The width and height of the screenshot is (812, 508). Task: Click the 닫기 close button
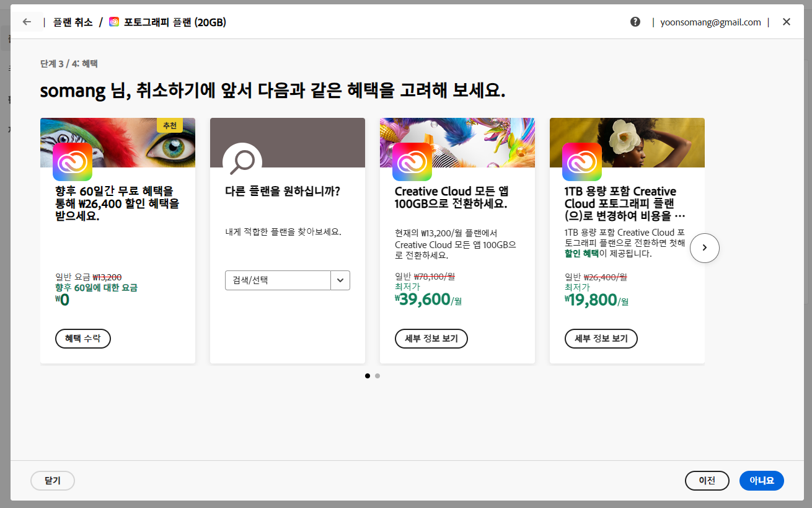click(x=53, y=481)
